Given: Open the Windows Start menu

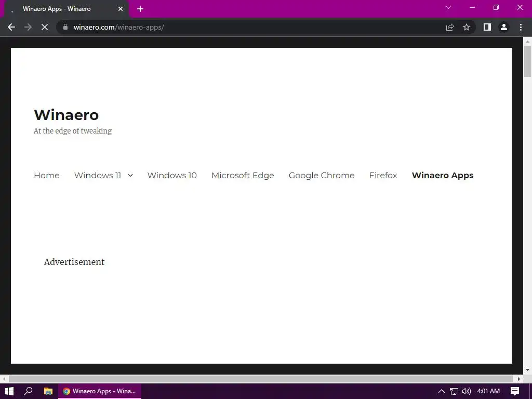Looking at the screenshot, I should pyautogui.click(x=9, y=391).
